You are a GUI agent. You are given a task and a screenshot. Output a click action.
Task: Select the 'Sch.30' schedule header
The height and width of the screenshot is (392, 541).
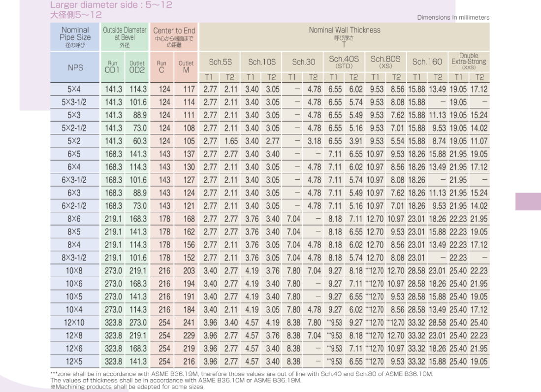click(303, 62)
